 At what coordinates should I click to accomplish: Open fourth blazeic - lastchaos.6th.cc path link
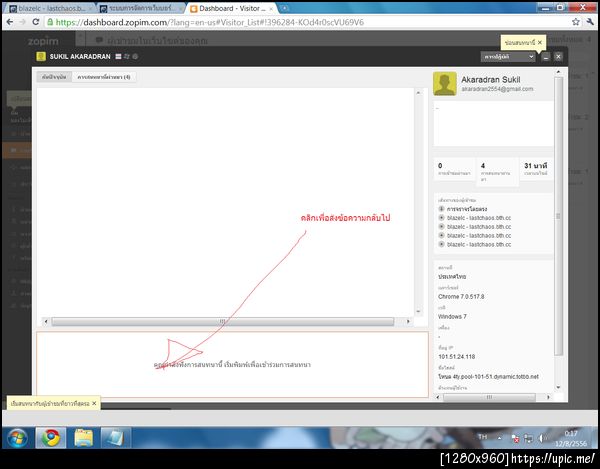479,244
